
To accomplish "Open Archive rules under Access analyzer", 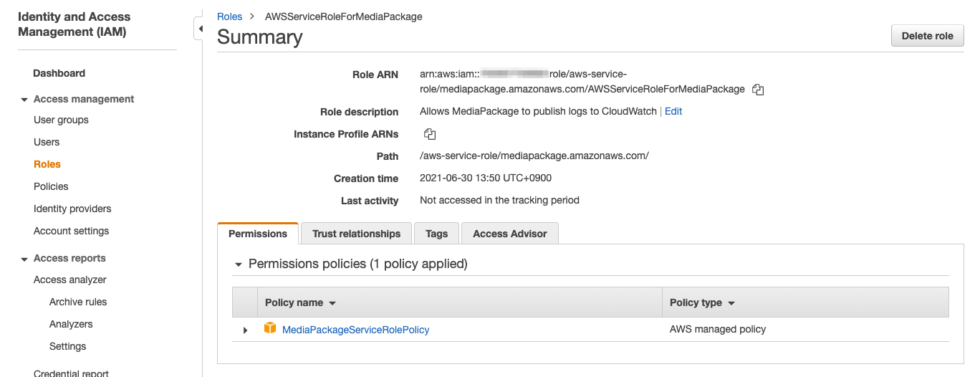I will (x=78, y=302).
